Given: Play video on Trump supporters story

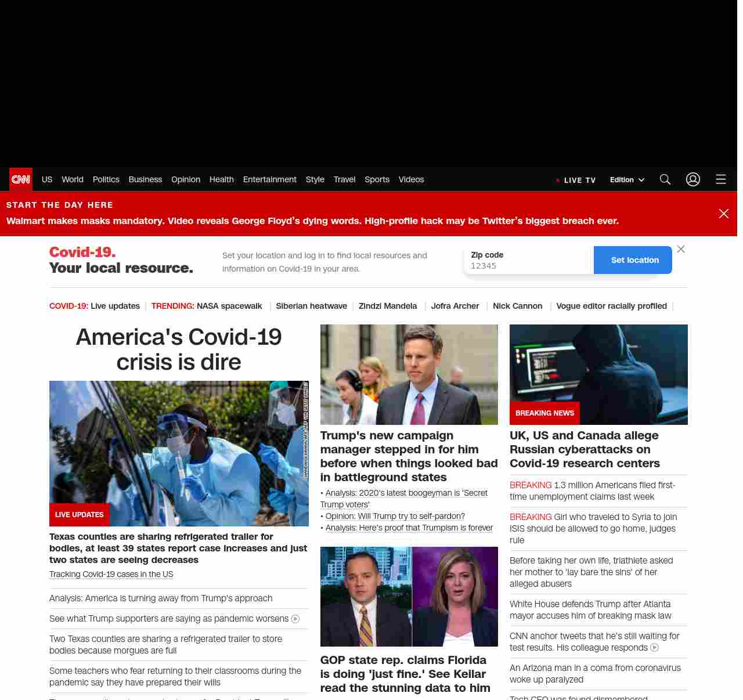Looking at the screenshot, I should pos(295,619).
